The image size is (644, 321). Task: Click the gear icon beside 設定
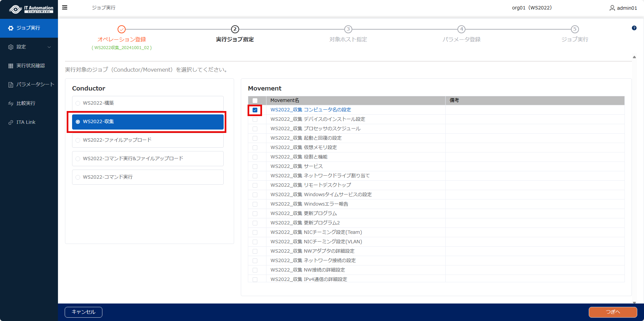pyautogui.click(x=11, y=47)
